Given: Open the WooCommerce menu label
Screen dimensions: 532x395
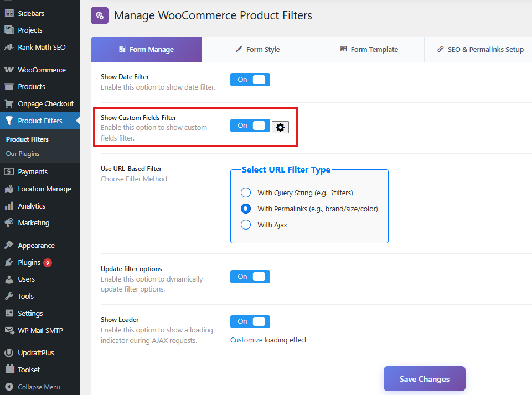Looking at the screenshot, I should tap(42, 70).
